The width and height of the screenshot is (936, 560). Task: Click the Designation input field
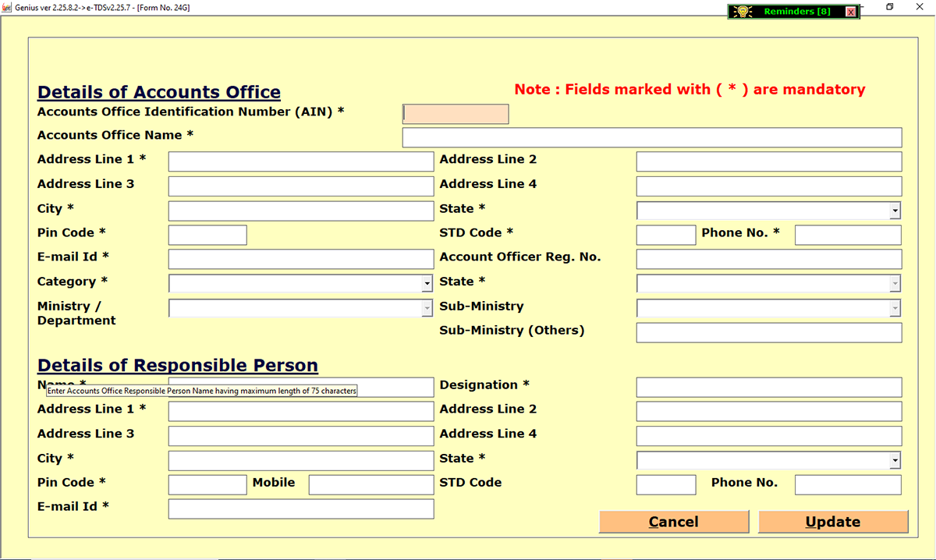click(768, 387)
